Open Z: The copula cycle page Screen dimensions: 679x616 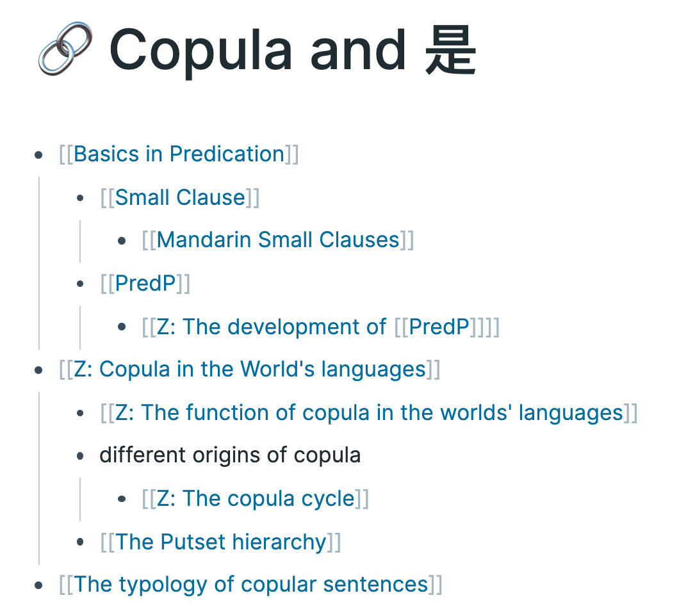click(256, 499)
